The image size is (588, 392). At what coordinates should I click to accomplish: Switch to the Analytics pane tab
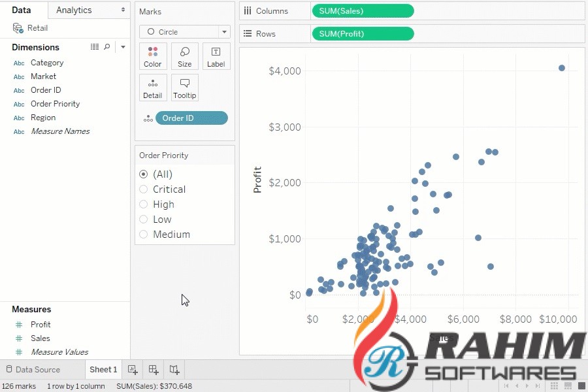coord(74,10)
